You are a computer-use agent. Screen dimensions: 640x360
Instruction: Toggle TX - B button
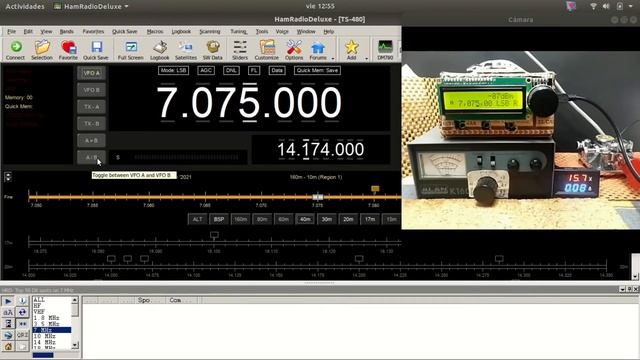91,124
